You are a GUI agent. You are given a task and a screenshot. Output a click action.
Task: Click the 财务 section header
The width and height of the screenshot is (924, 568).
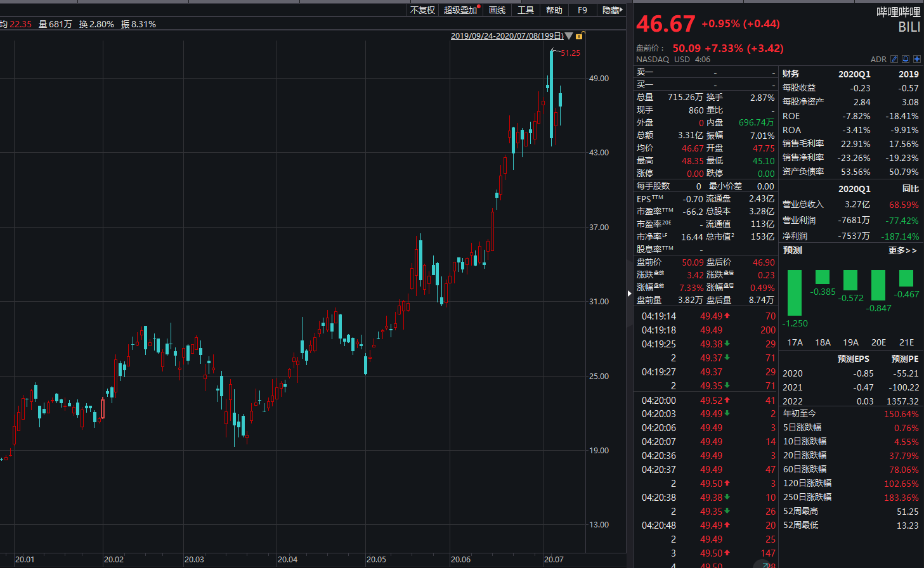point(791,74)
